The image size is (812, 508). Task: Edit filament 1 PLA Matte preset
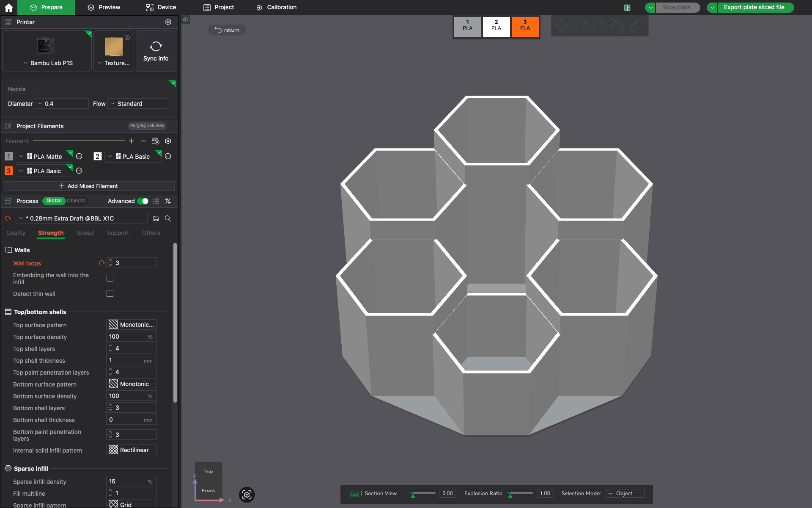(x=79, y=157)
